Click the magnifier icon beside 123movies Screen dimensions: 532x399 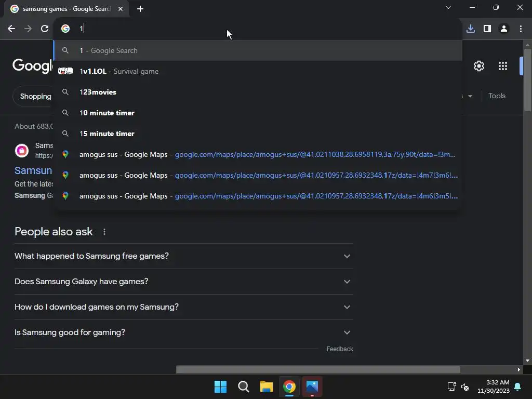65,92
